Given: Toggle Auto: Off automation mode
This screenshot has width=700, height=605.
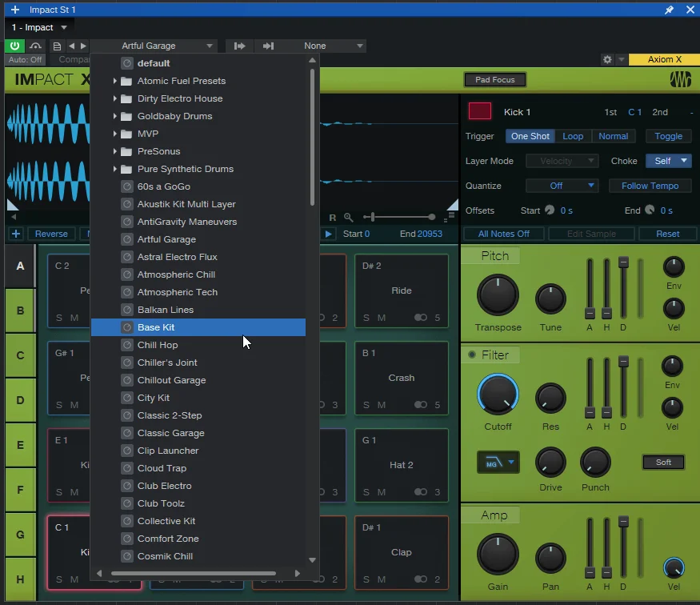Looking at the screenshot, I should pos(25,59).
